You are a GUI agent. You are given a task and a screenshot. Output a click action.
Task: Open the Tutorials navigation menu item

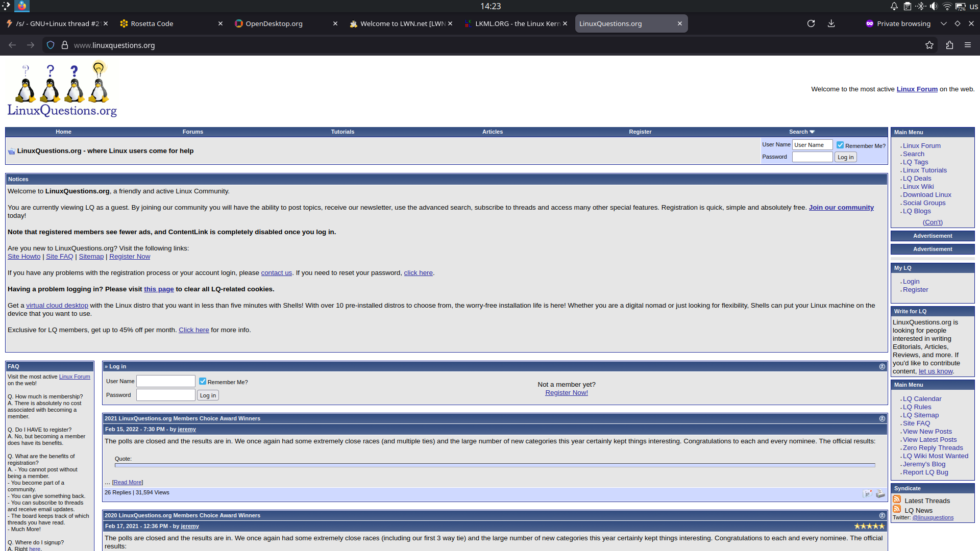click(342, 132)
